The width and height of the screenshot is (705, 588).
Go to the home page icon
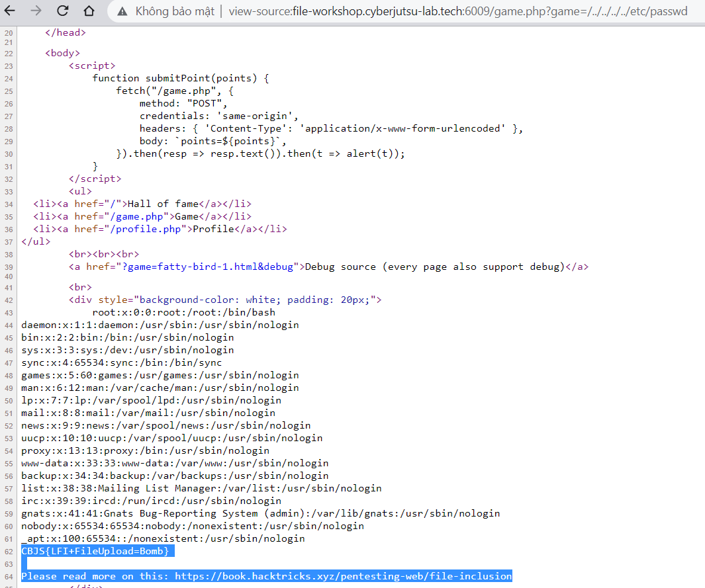click(x=89, y=11)
